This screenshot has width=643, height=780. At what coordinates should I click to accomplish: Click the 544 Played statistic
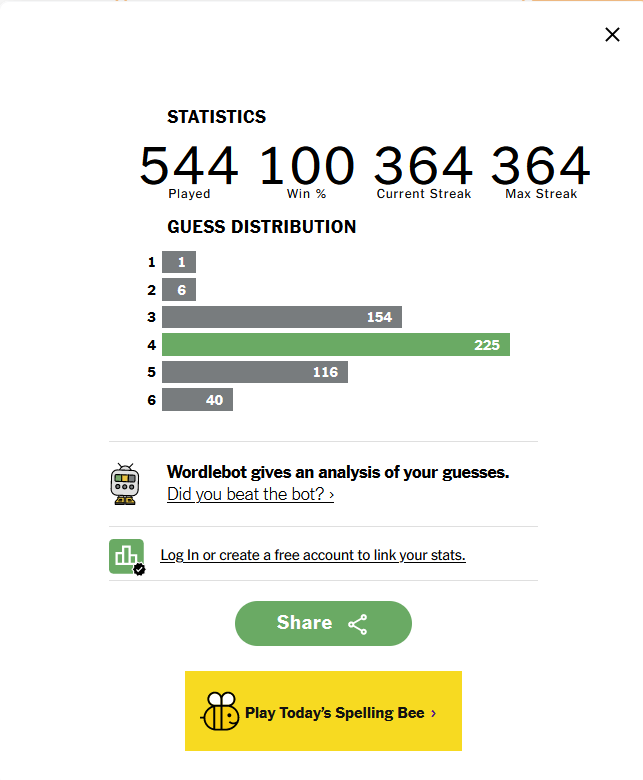point(189,170)
